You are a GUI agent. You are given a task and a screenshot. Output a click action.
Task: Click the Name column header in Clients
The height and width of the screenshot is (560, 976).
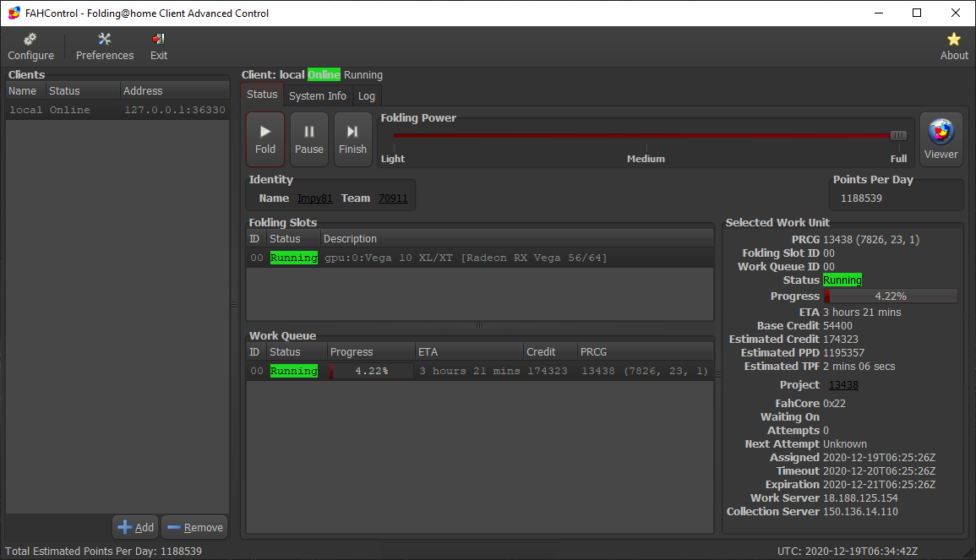point(25,91)
